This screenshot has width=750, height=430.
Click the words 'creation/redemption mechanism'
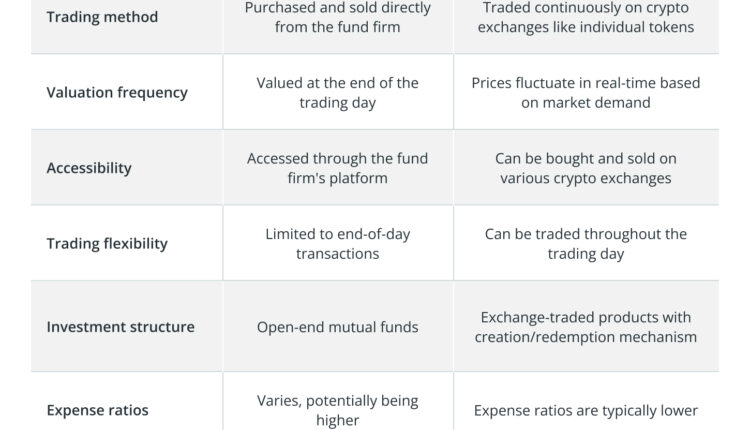click(x=586, y=337)
